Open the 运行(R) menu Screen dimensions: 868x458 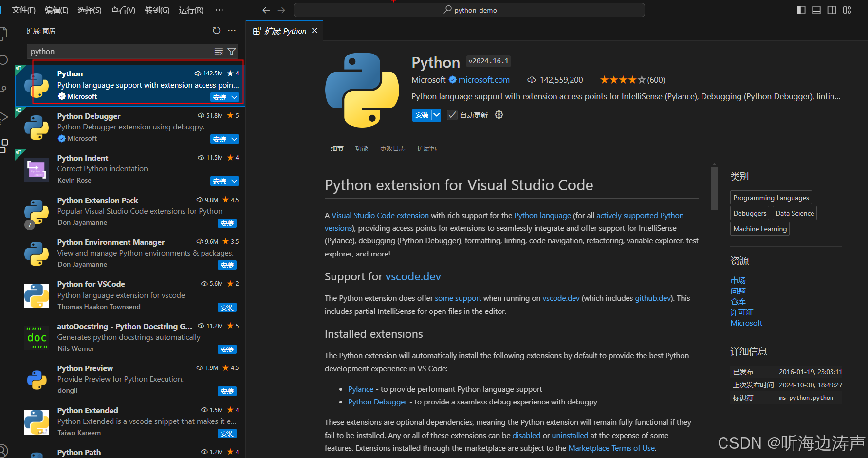191,10
